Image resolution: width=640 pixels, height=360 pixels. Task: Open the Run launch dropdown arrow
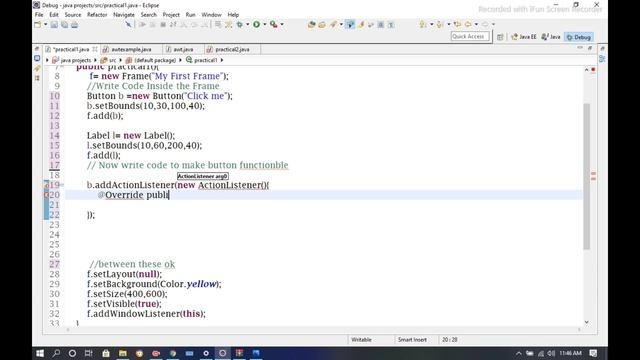tap(264, 24)
